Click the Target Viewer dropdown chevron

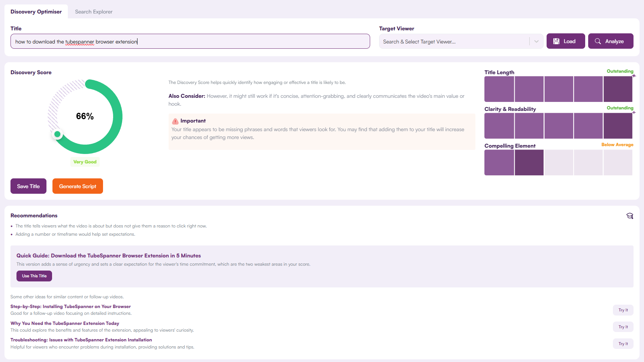tap(536, 42)
